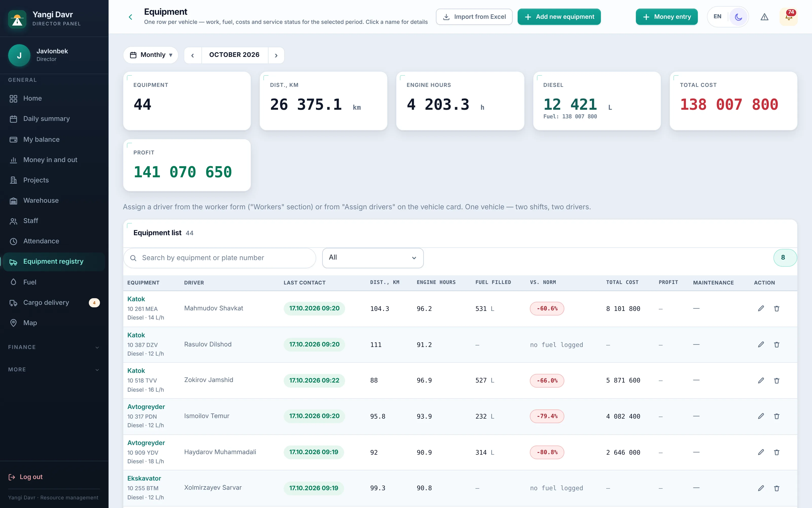Click the Money entry button
This screenshot has width=812, height=508.
[x=666, y=17]
